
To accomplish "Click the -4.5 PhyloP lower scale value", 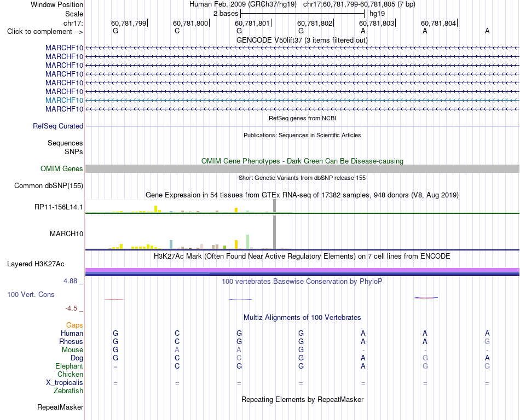I will point(71,308).
